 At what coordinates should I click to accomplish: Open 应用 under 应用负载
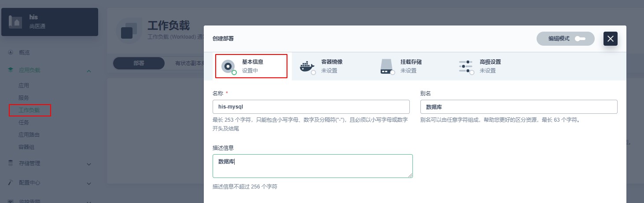24,85
